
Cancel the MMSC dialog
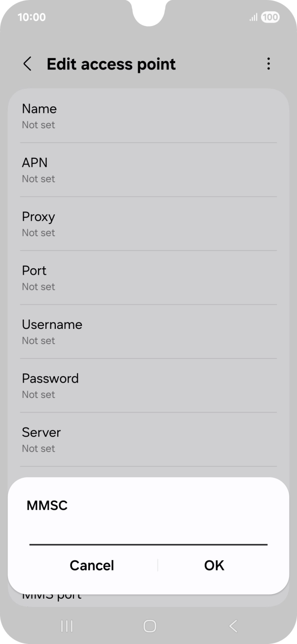point(92,566)
